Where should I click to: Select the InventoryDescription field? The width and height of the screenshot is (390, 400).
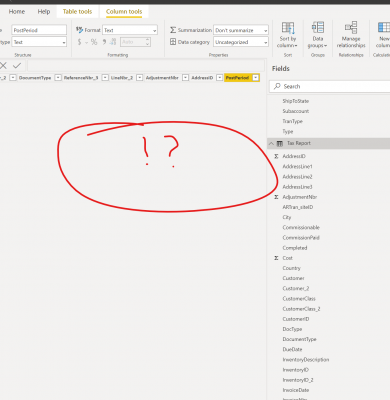(306, 360)
